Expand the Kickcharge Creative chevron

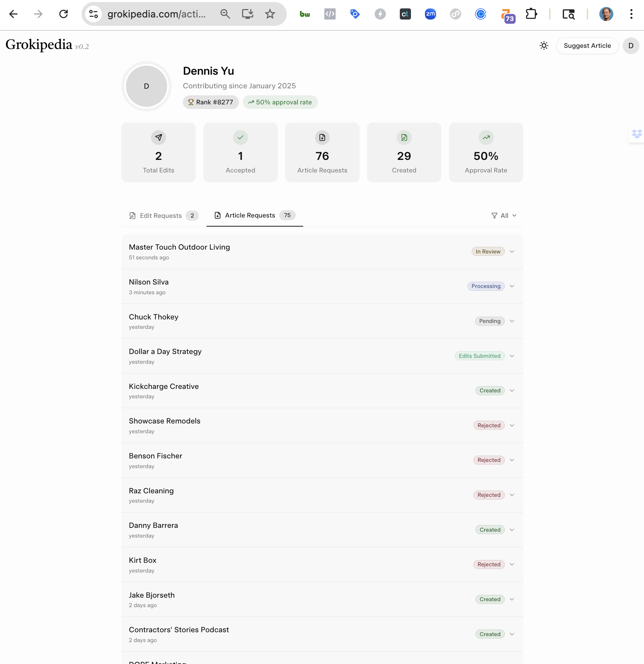(512, 391)
